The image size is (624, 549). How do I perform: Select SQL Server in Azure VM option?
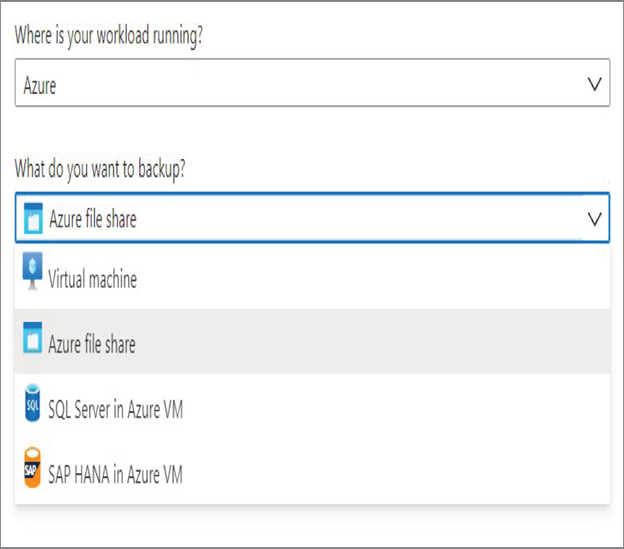pos(312,406)
